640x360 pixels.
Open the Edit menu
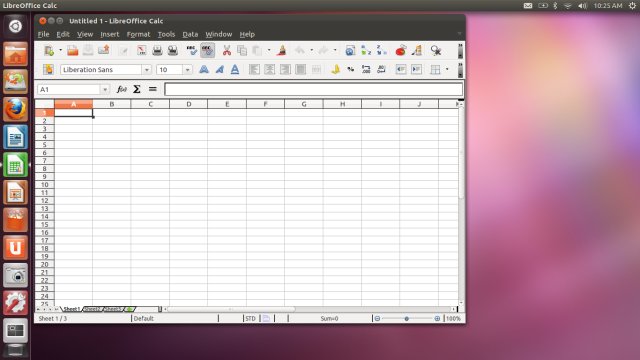(63, 34)
